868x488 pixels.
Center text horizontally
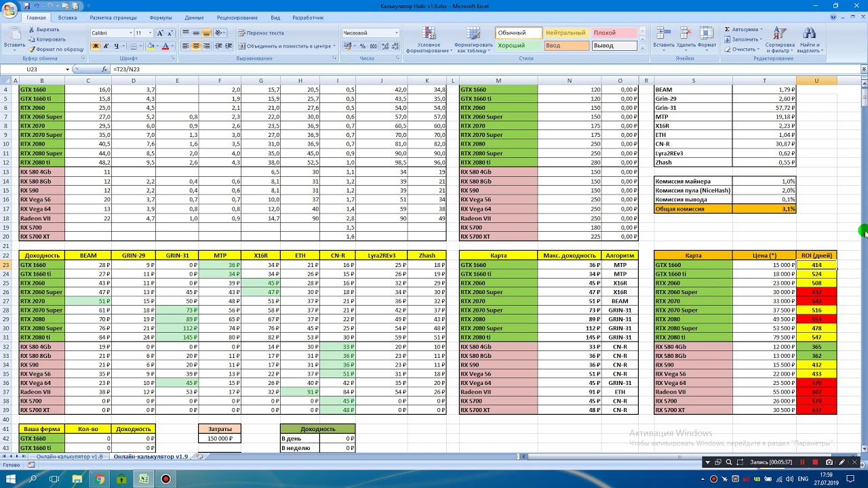tap(196, 46)
